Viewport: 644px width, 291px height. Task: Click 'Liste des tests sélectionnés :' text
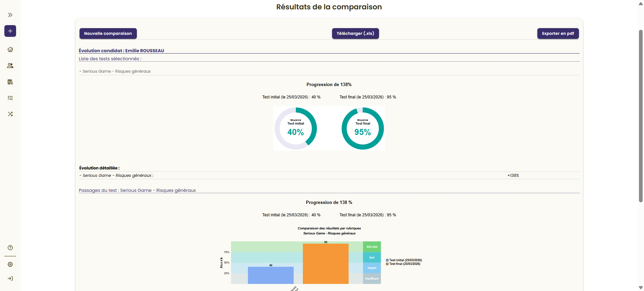point(110,59)
